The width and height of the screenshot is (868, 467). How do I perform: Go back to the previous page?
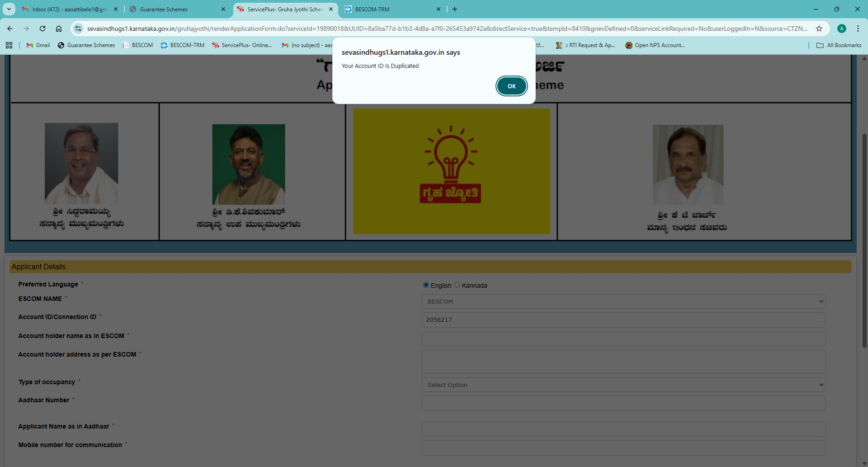(10, 29)
